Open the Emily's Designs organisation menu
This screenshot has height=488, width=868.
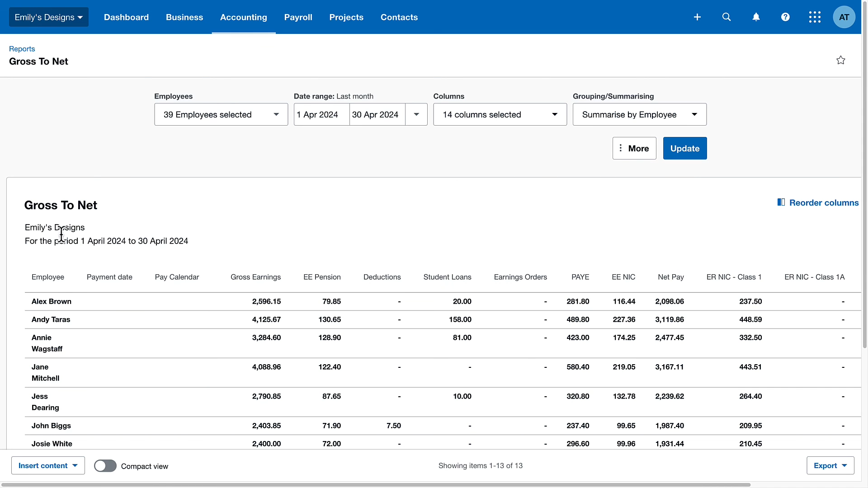[48, 17]
